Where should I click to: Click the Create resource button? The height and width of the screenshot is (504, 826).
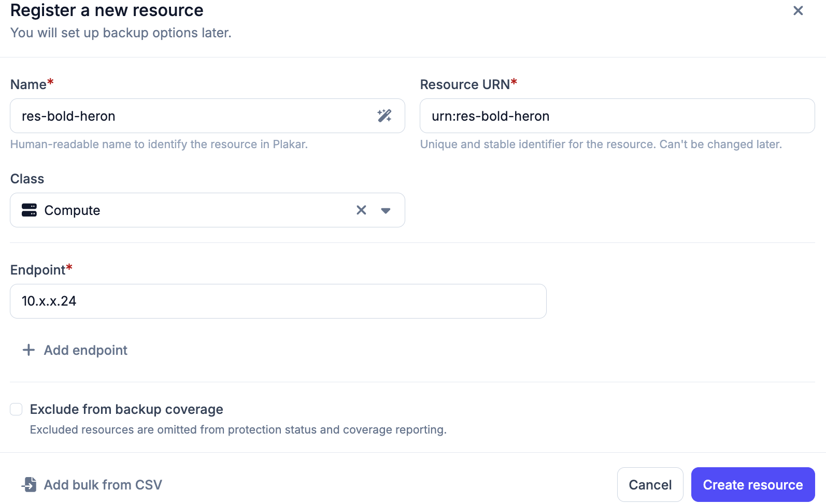[x=753, y=484]
